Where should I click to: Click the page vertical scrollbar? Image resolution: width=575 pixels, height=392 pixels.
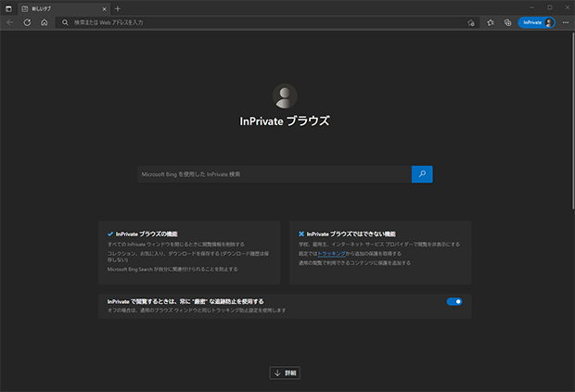pyautogui.click(x=573, y=120)
